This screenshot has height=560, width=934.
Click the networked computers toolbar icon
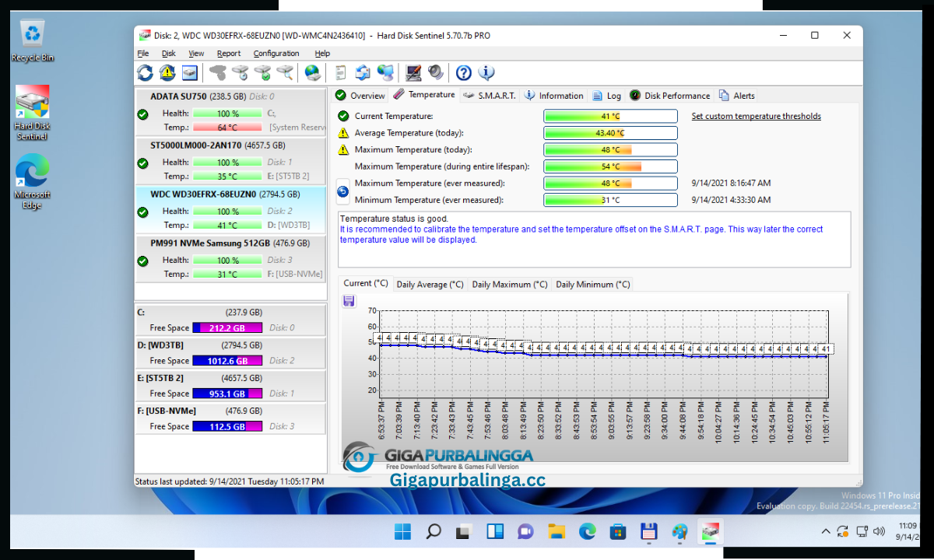coord(385,72)
